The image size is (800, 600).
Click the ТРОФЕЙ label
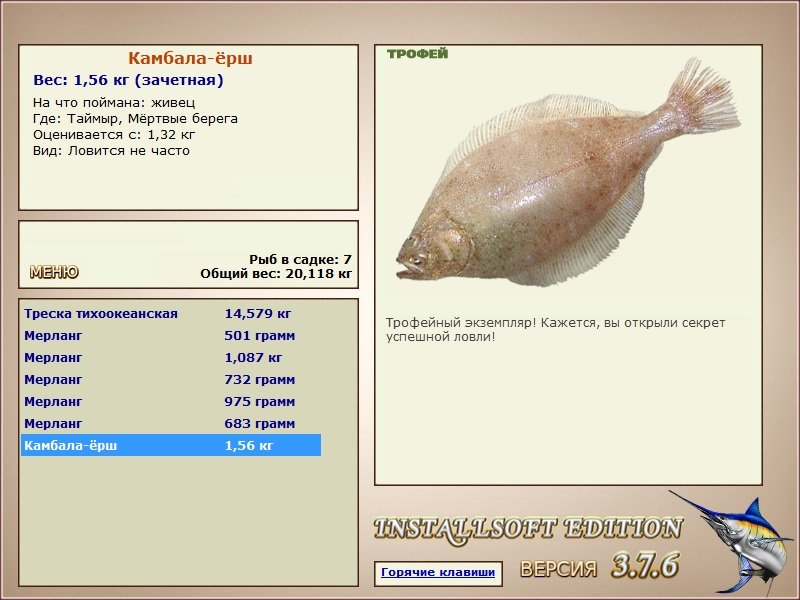pos(417,54)
